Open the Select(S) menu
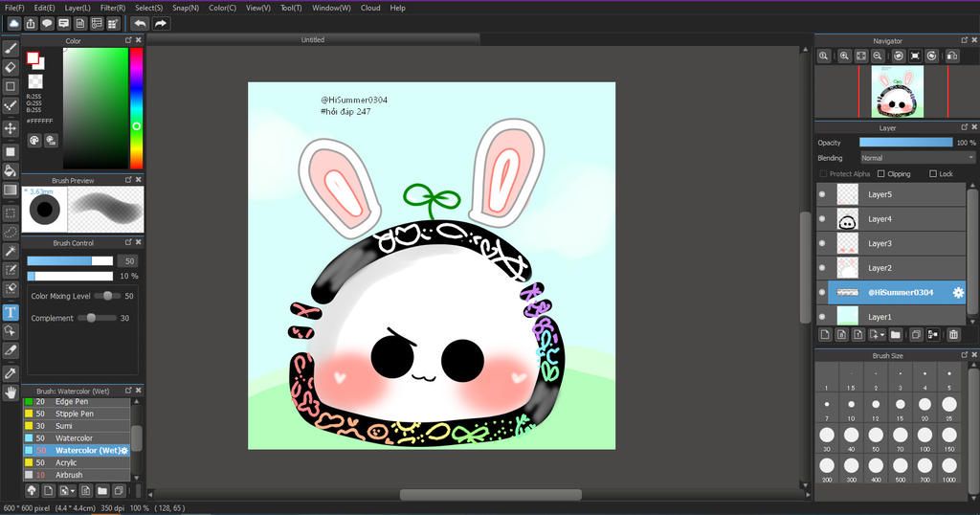The height and width of the screenshot is (515, 980). coord(148,8)
